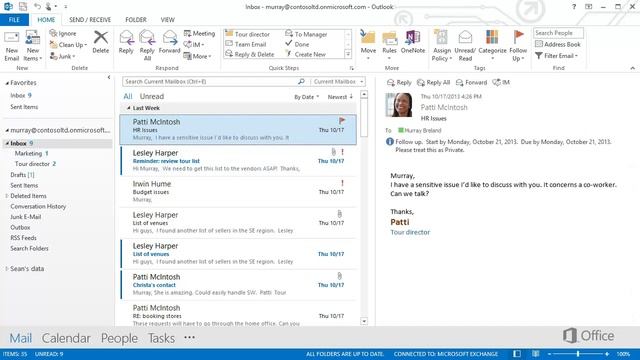Switch to Calendar view
The image size is (640, 360).
tap(66, 338)
